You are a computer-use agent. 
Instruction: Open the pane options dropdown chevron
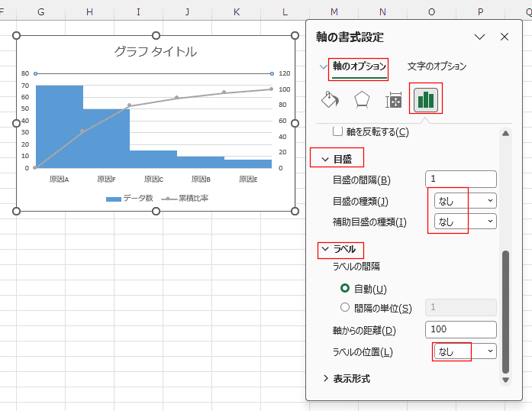coord(479,37)
